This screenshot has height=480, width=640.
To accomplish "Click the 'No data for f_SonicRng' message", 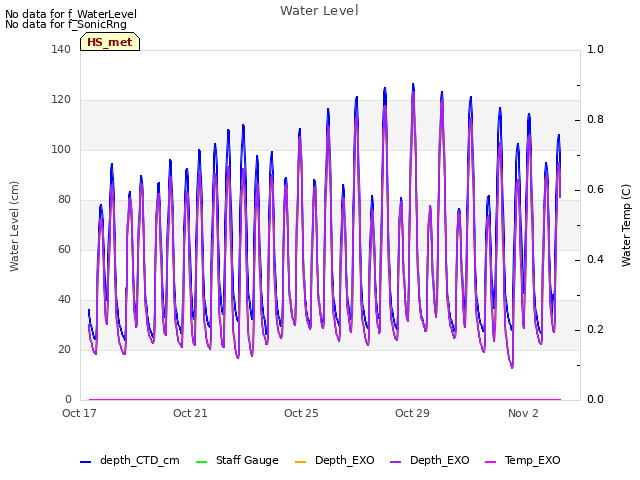I will [66, 24].
